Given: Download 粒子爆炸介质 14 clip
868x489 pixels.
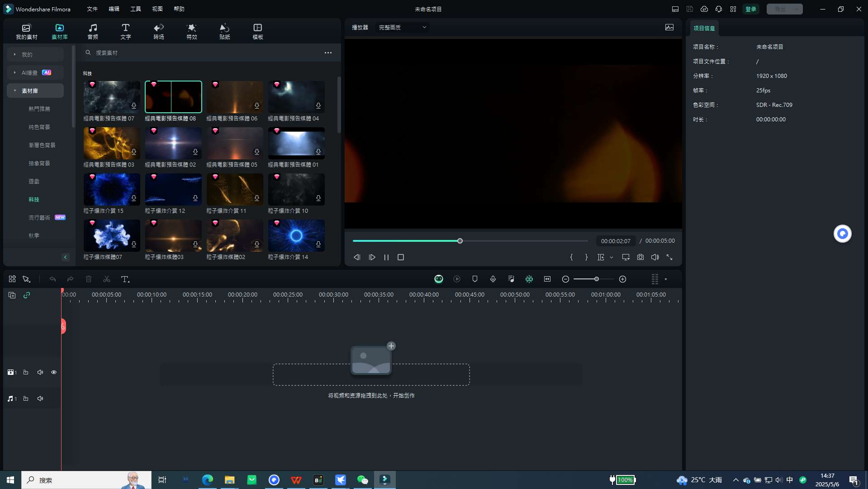Looking at the screenshot, I should pos(318,244).
